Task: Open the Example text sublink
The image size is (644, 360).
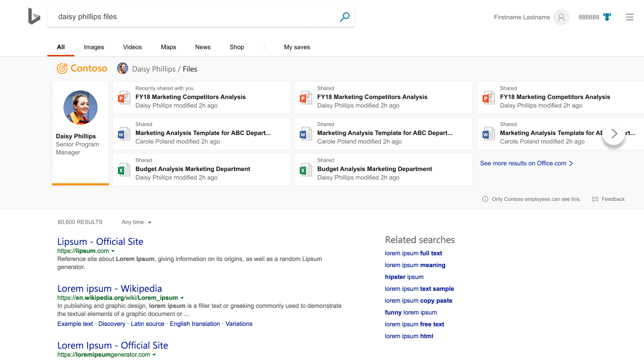Action: pos(75,324)
